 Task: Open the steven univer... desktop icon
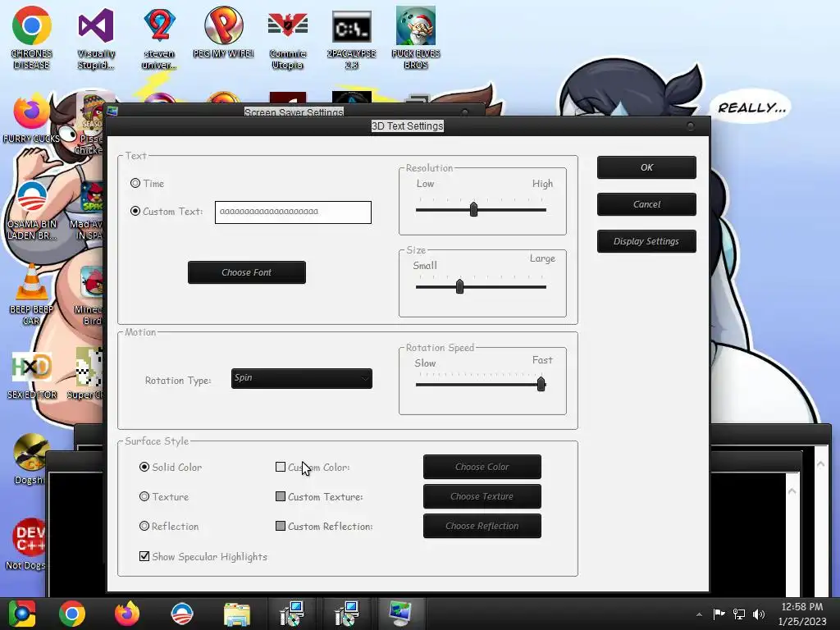click(x=159, y=38)
